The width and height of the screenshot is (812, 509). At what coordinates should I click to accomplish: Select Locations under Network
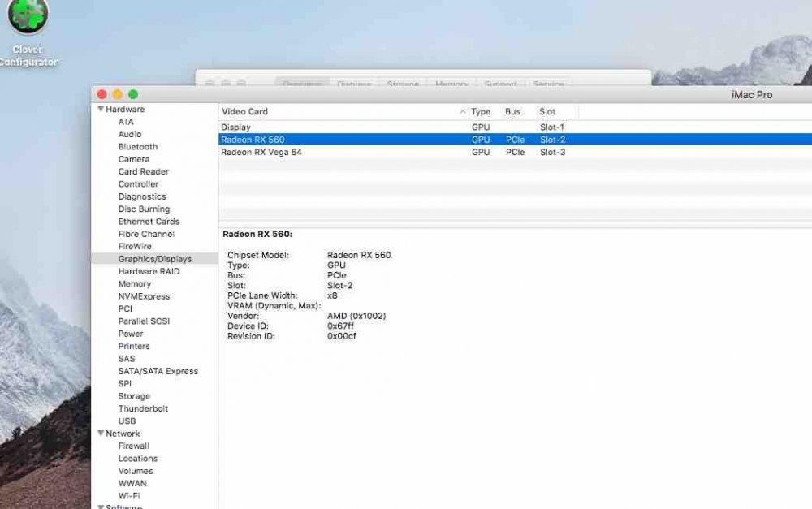[x=138, y=458]
